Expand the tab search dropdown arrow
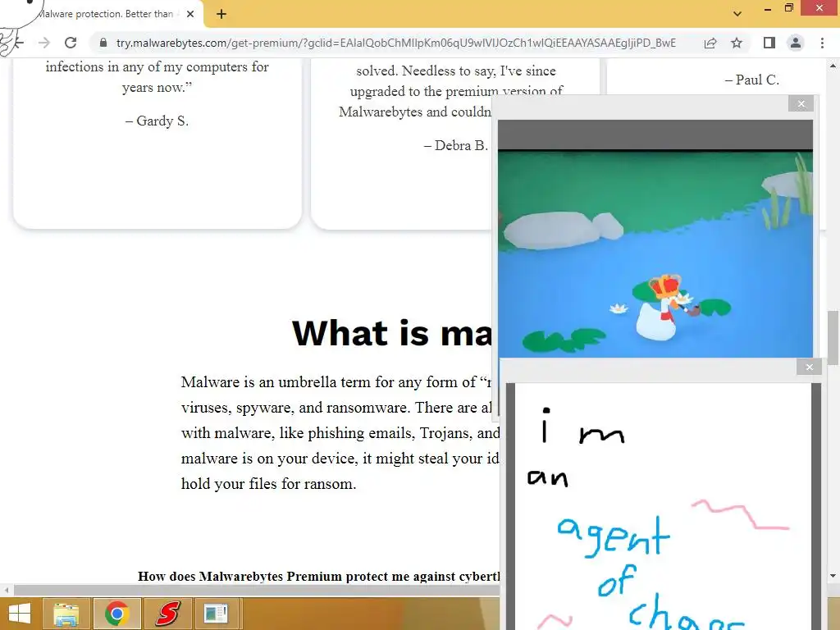Screen dimensions: 840x630 (x=737, y=14)
